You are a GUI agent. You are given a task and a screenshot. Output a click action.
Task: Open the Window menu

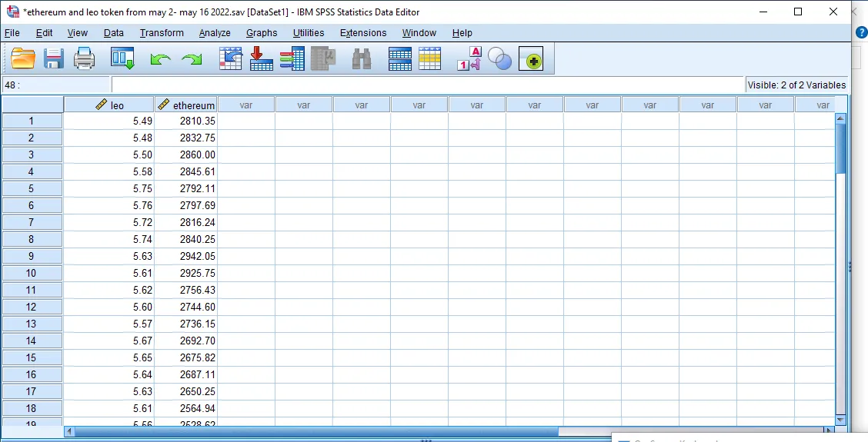[419, 33]
